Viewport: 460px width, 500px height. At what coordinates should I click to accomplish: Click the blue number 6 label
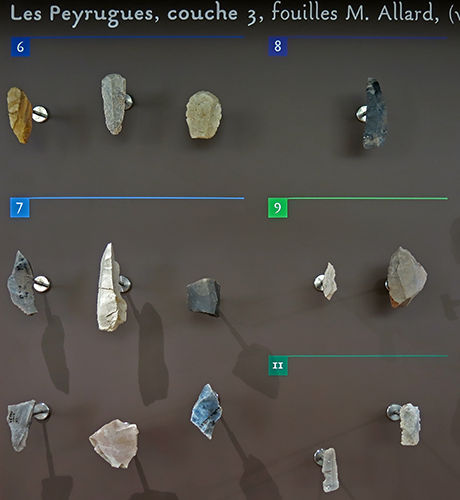point(20,47)
